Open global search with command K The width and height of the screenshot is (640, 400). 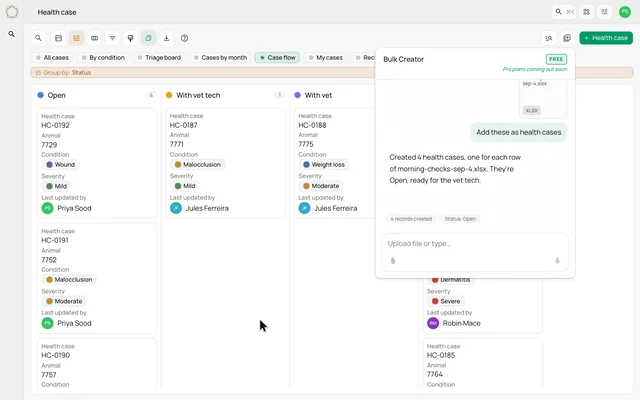point(564,12)
